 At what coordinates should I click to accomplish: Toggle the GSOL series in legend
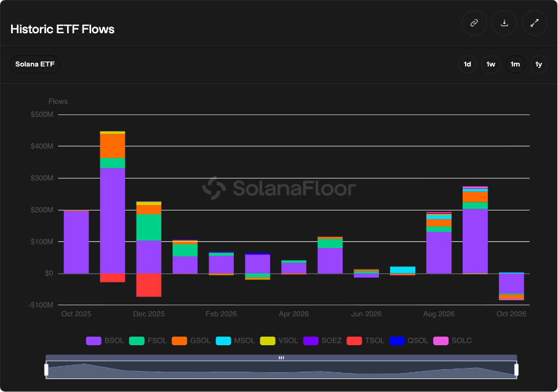pos(191,341)
